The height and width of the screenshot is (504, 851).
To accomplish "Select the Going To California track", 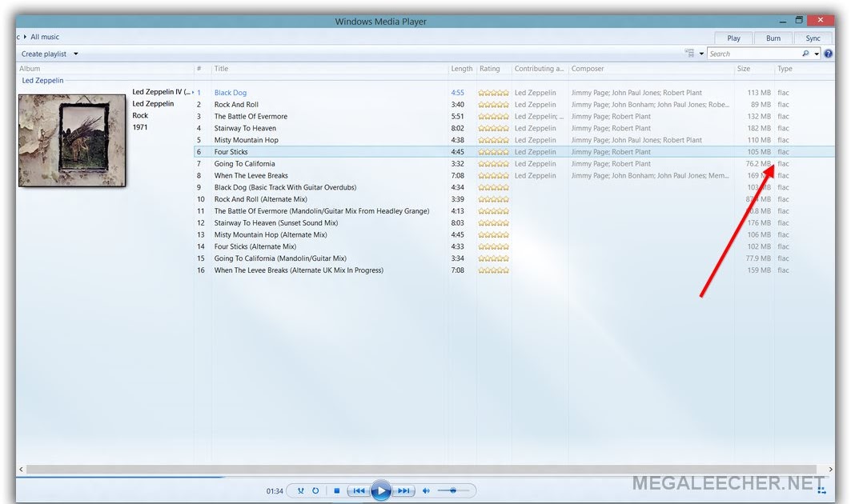I will click(x=244, y=164).
